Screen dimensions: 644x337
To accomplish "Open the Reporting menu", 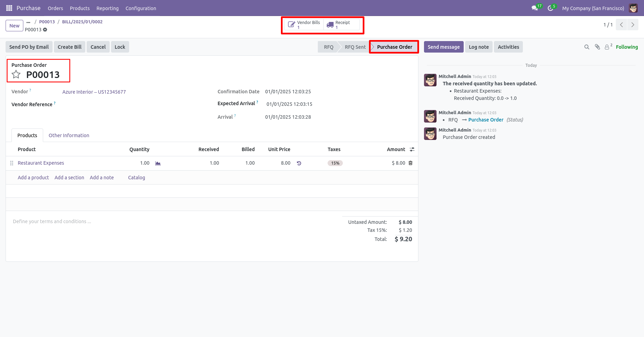I will pyautogui.click(x=108, y=8).
